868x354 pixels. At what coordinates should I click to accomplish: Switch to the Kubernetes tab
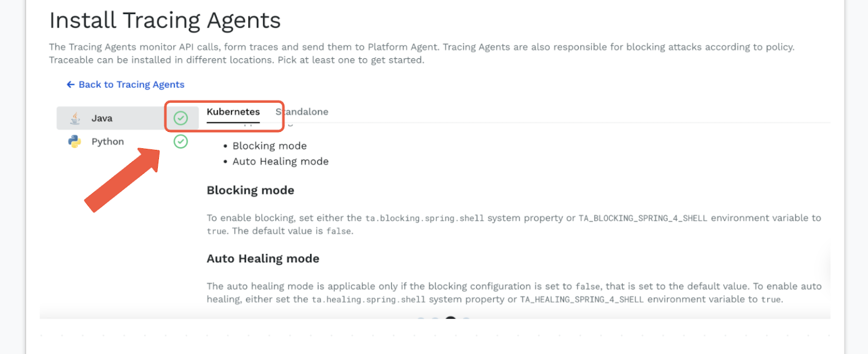[233, 112]
